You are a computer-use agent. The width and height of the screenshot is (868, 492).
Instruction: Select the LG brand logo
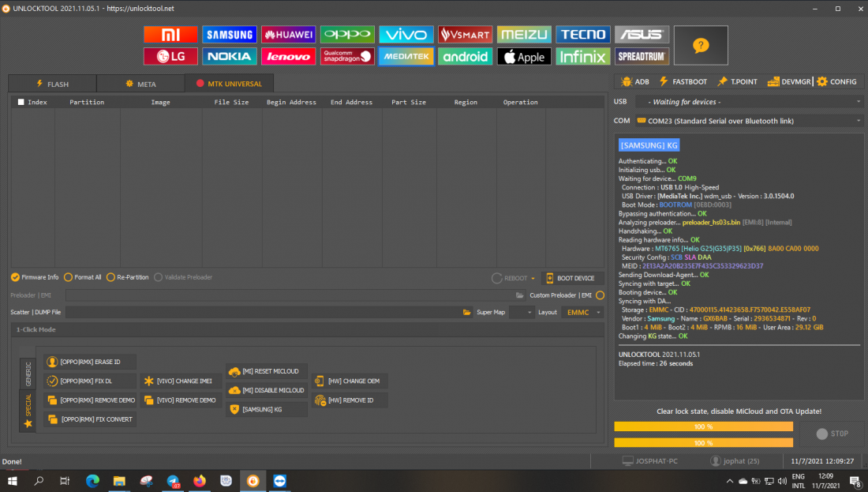pyautogui.click(x=170, y=57)
